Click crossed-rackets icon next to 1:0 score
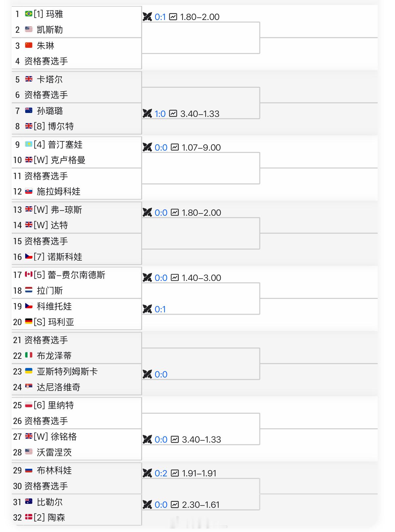395x532 pixels. [147, 114]
